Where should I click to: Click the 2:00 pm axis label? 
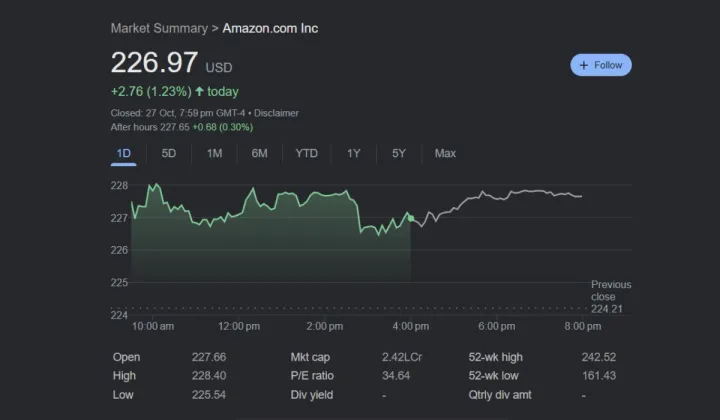325,326
